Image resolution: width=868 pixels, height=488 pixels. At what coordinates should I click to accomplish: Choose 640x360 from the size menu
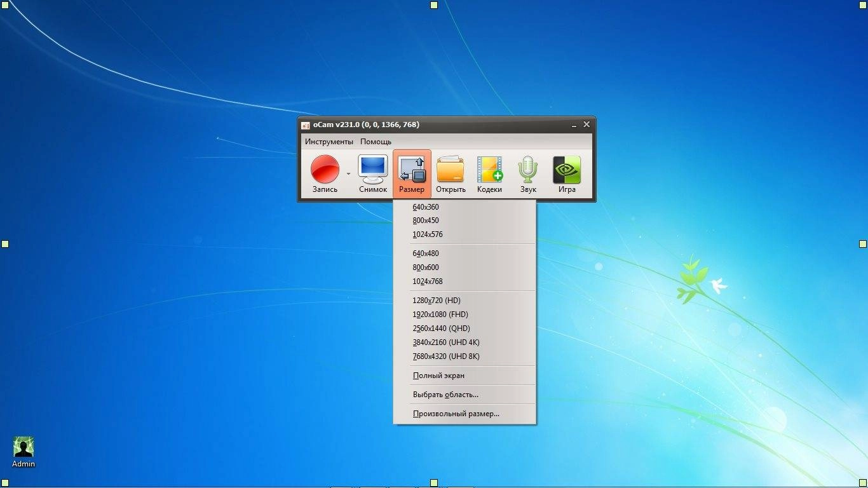(x=465, y=207)
